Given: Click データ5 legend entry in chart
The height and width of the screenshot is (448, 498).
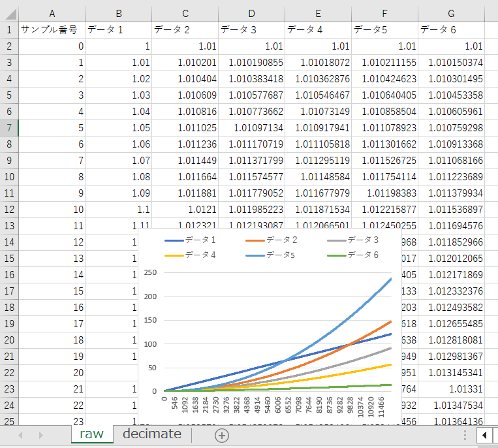Looking at the screenshot, I should point(270,255).
